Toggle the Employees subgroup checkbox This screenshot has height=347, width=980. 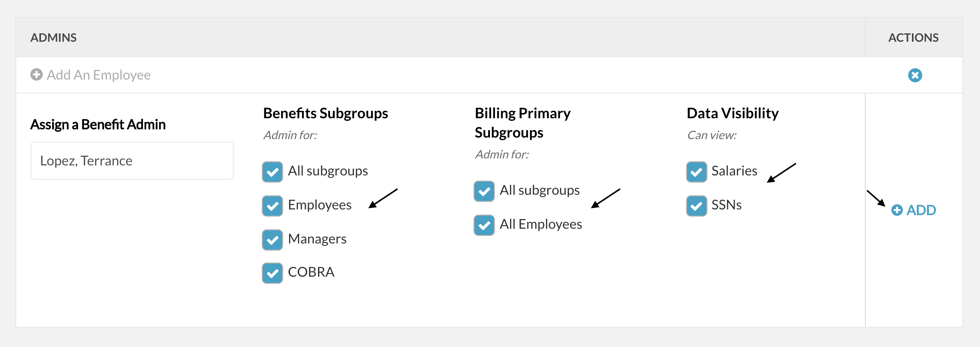click(272, 206)
